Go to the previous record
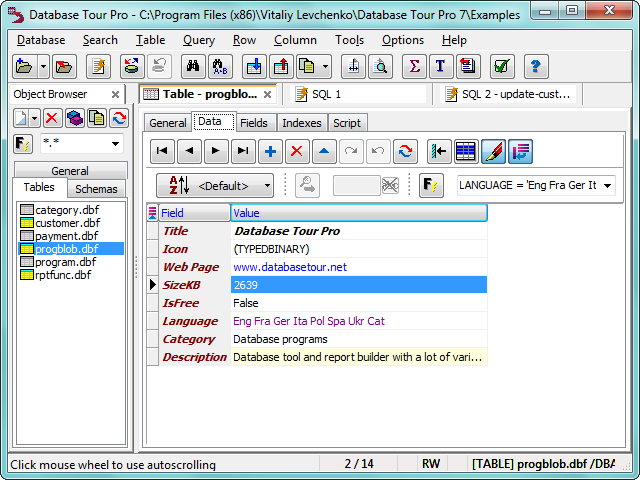This screenshot has height=480, width=640. point(189,151)
